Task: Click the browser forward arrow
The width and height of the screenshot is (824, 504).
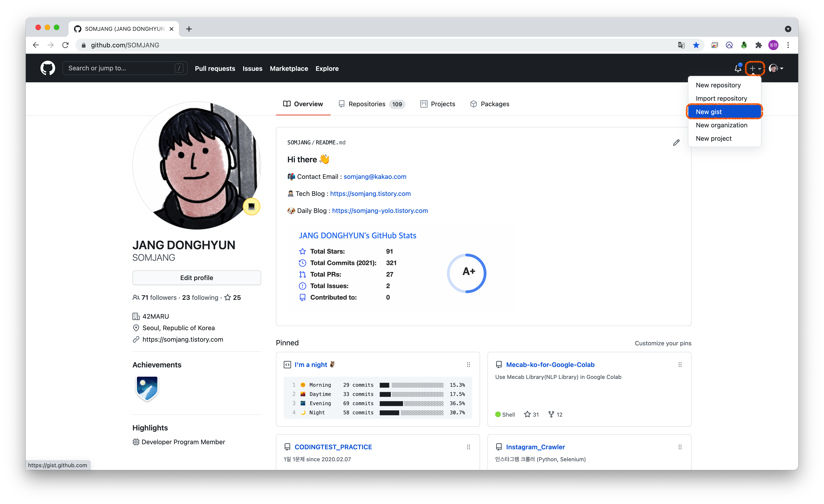Action: pos(51,45)
